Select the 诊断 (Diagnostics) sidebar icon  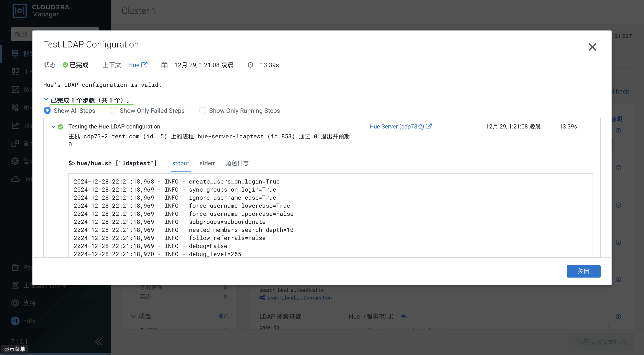tap(15, 89)
